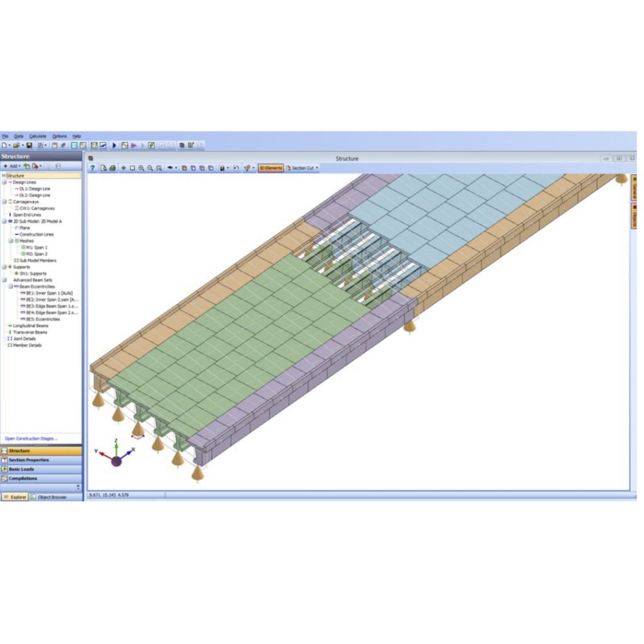Screen dimensions: 644x644
Task: Collapse the Design Lines tree node
Action: tap(4, 182)
